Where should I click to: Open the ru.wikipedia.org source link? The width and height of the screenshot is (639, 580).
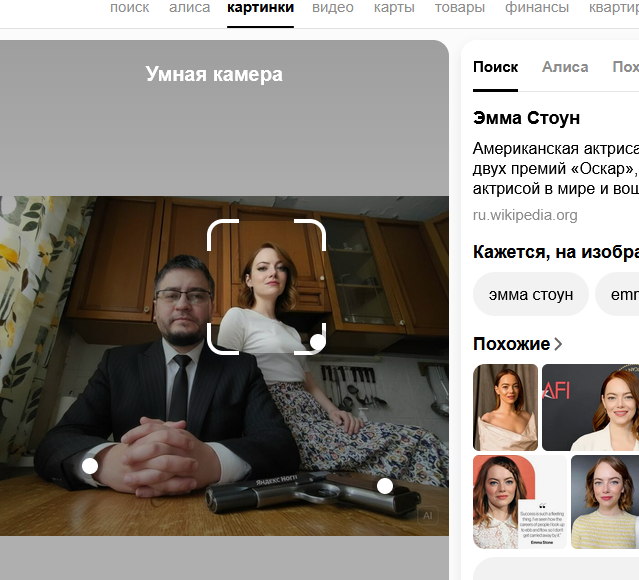point(525,215)
